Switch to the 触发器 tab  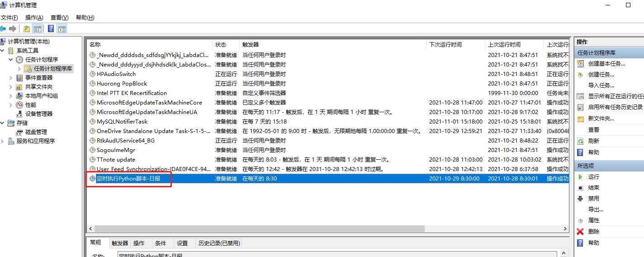pyautogui.click(x=120, y=243)
